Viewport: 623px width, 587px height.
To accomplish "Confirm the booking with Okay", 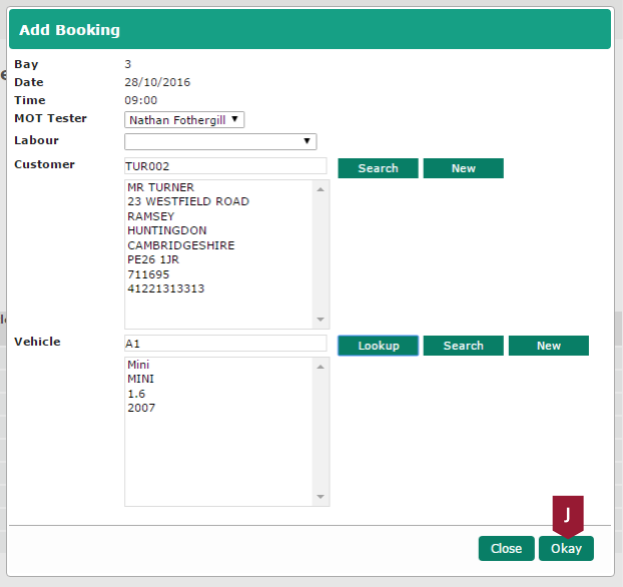I will (566, 548).
